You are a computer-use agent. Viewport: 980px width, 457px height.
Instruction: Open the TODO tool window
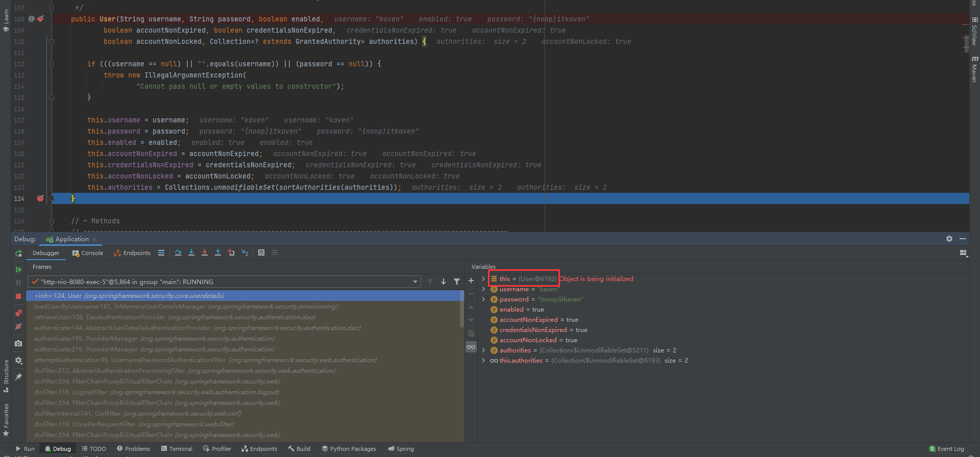point(94,449)
